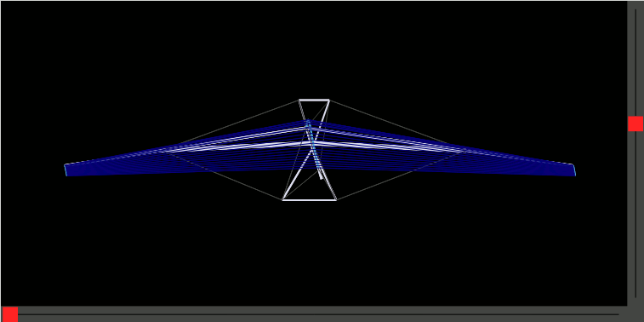Click the bottom white bar of center frame
The width and height of the screenshot is (644, 322).
coord(310,200)
